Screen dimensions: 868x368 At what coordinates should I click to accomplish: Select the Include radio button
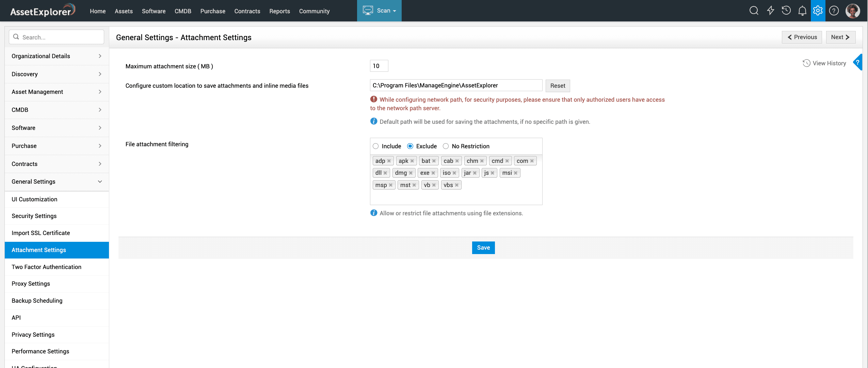click(x=375, y=146)
